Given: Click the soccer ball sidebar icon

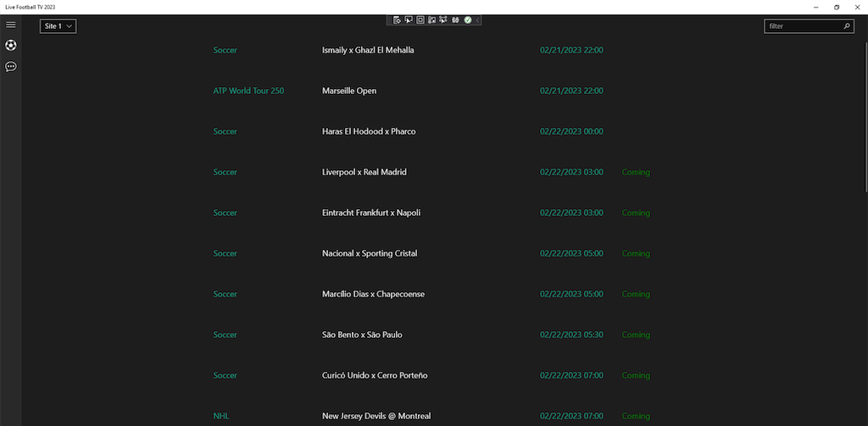Looking at the screenshot, I should [11, 45].
